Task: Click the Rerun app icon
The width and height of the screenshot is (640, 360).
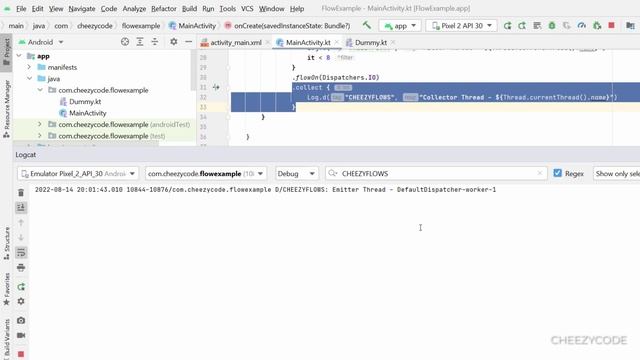Action: click(x=507, y=26)
